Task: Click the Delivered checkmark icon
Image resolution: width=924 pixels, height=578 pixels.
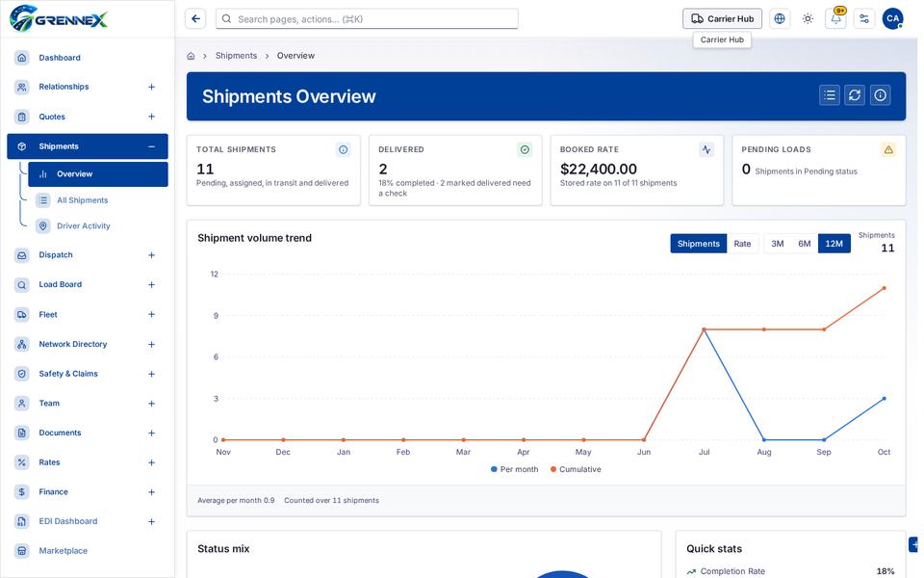Action: [x=525, y=150]
